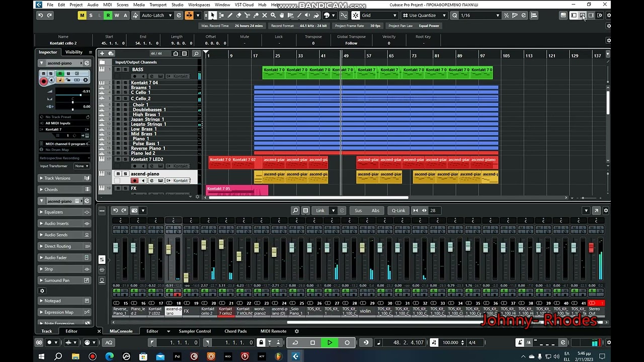This screenshot has height=362, width=644.
Task: Click the Q-Link button in MixConsole
Action: tap(398, 211)
